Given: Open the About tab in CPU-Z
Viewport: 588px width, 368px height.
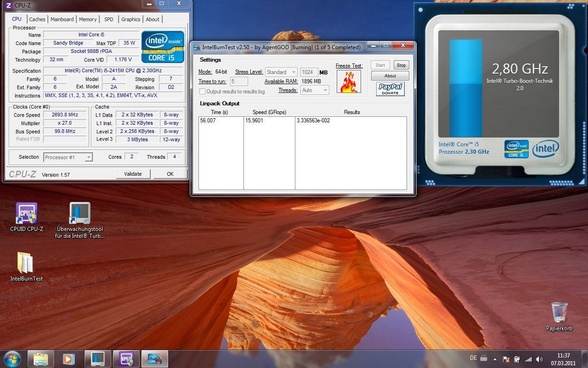Looking at the screenshot, I should pos(153,19).
